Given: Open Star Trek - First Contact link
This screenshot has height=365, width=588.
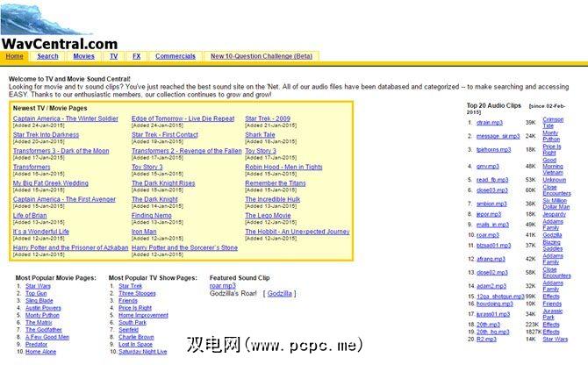Looking at the screenshot, I should coord(165,134).
